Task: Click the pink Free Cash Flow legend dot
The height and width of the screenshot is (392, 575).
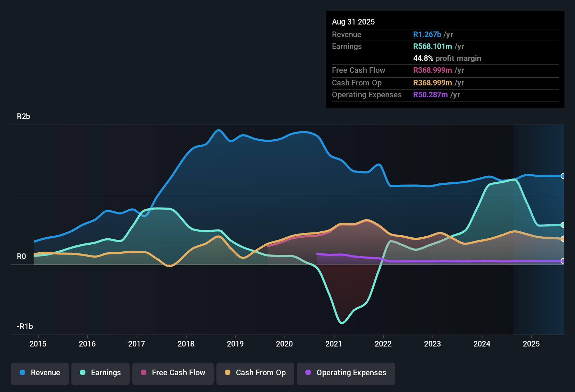Action: pos(144,373)
